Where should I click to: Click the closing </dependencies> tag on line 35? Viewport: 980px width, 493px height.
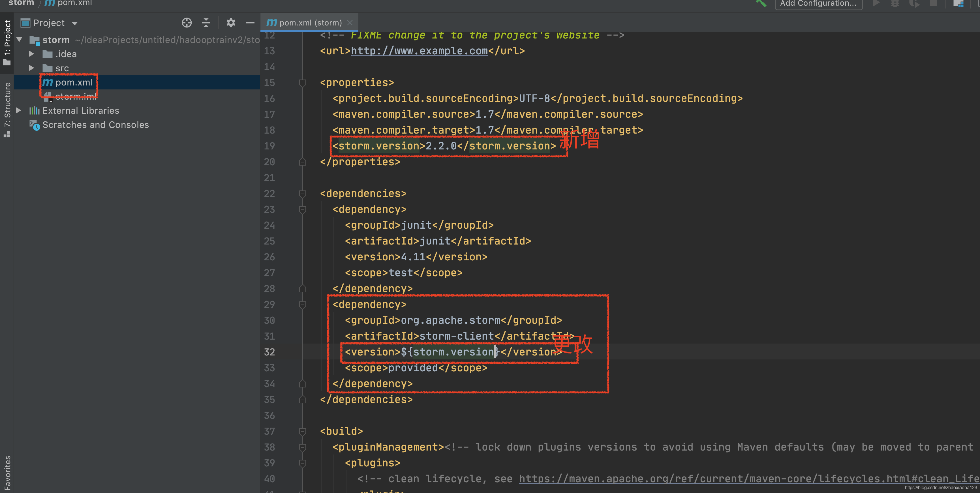pos(366,400)
